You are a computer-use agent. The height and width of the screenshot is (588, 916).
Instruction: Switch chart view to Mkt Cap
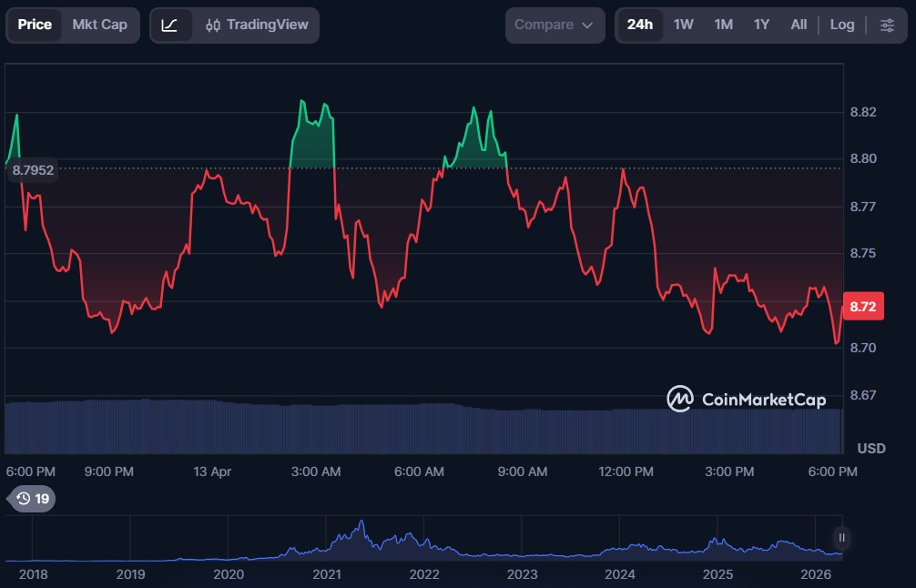click(x=100, y=25)
